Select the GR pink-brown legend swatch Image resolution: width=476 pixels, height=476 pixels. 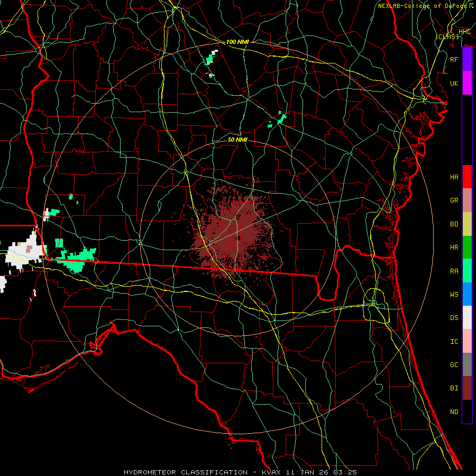467,200
